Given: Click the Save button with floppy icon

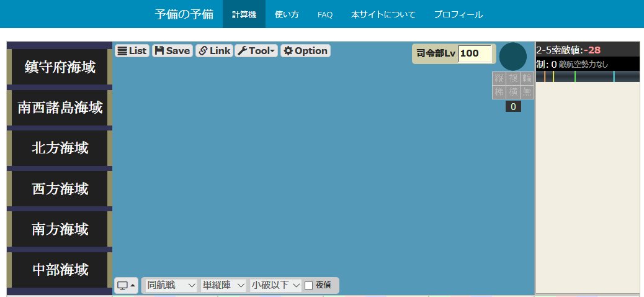Looking at the screenshot, I should (172, 50).
